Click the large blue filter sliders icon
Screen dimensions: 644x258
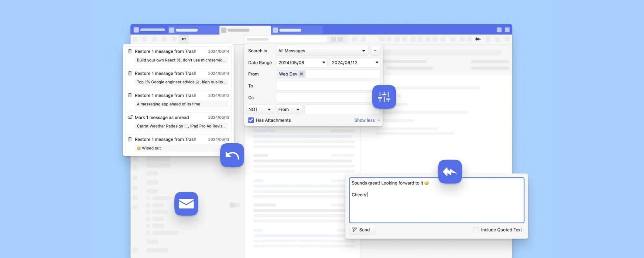tap(384, 97)
